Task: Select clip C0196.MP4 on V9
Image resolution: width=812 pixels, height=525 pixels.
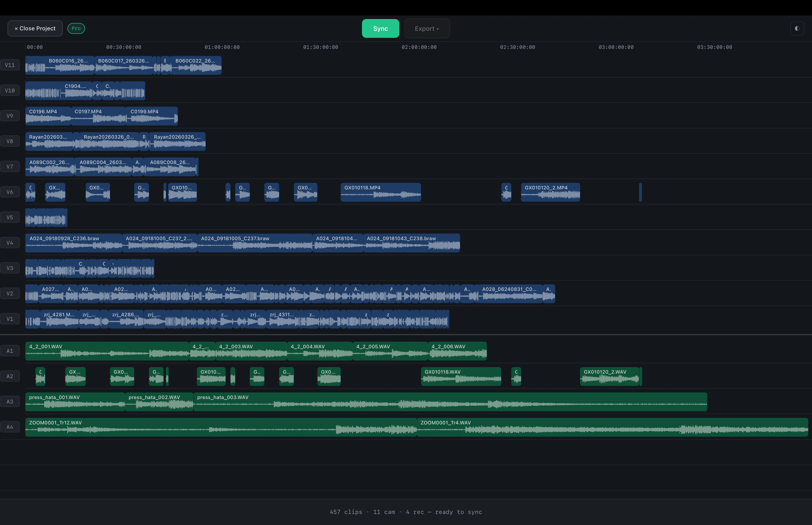Action: click(48, 116)
